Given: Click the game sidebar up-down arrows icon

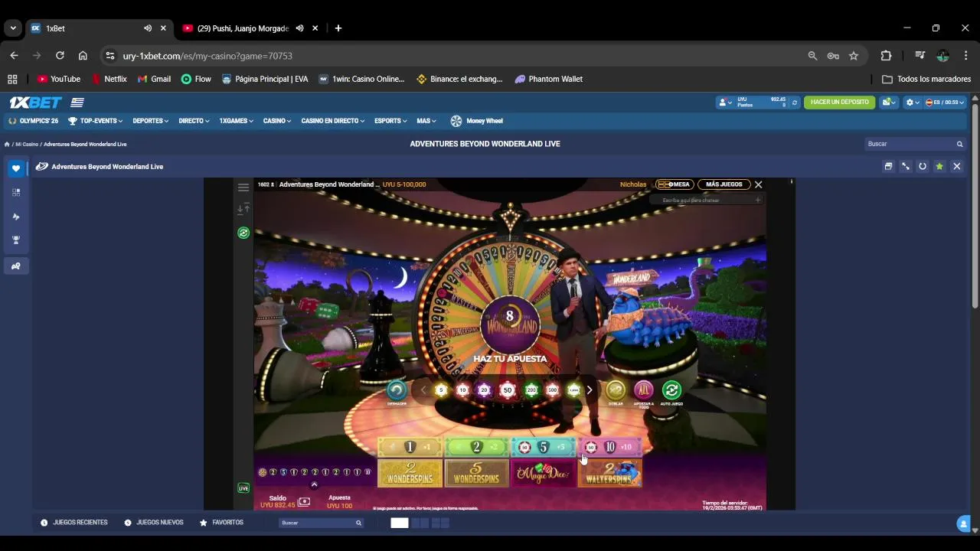Looking at the screenshot, I should [243, 209].
